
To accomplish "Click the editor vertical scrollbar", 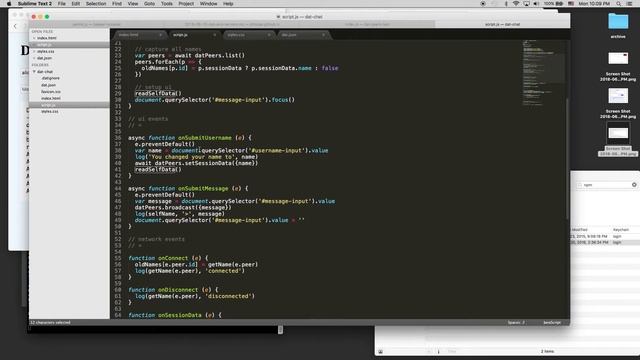I will coord(567,159).
